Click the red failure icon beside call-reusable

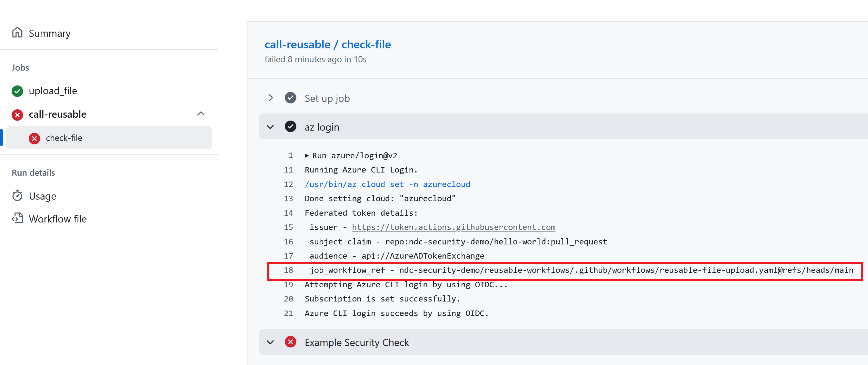(17, 115)
